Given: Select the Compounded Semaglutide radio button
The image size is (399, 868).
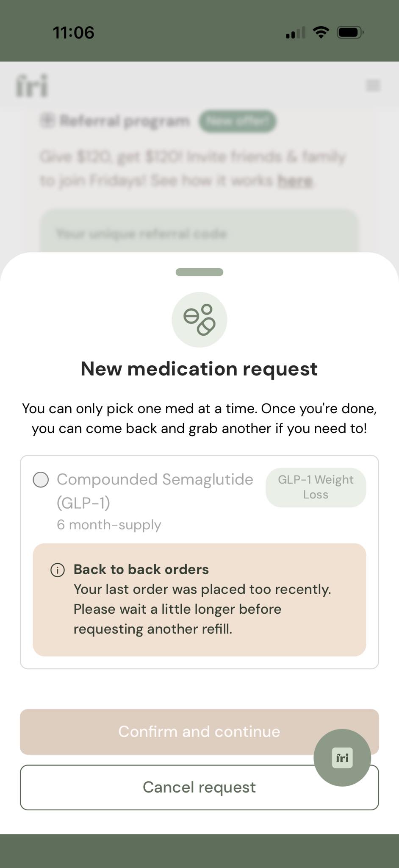Looking at the screenshot, I should (41, 480).
